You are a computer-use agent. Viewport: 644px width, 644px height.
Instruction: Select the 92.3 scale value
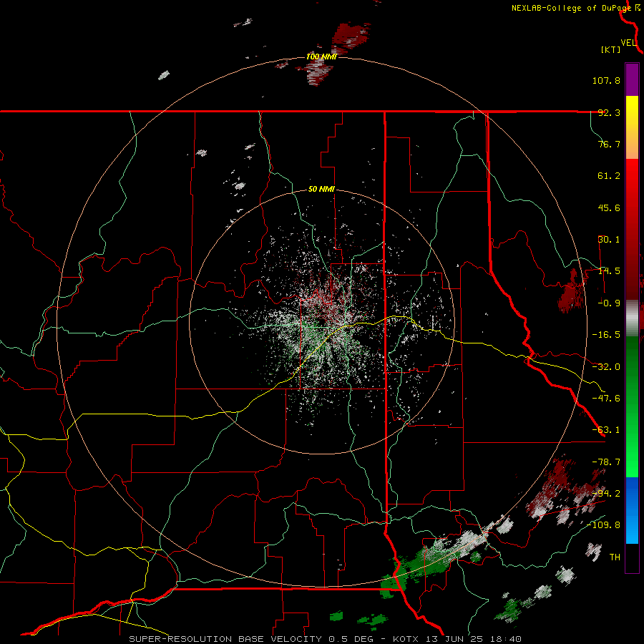click(x=609, y=112)
